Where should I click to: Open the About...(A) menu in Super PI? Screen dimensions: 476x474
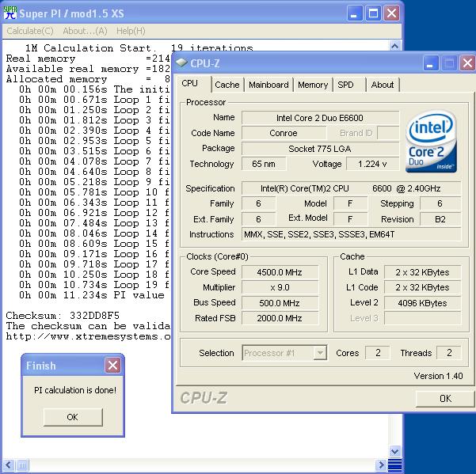click(85, 31)
